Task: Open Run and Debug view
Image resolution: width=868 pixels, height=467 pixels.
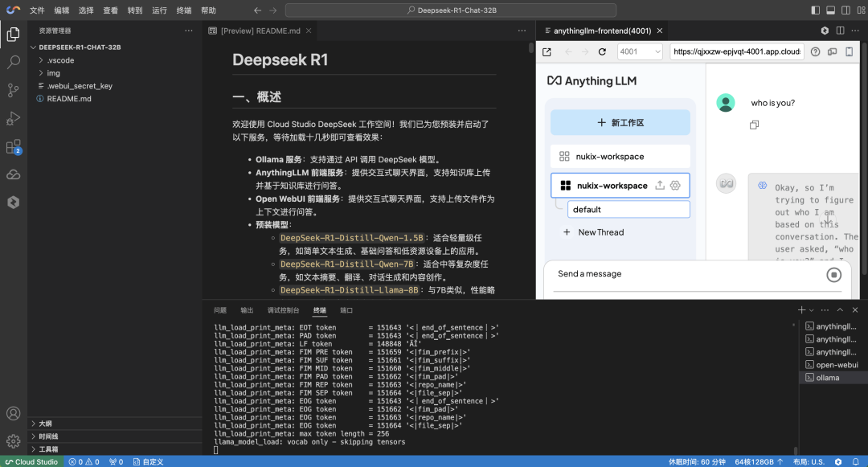Action: coord(13,118)
